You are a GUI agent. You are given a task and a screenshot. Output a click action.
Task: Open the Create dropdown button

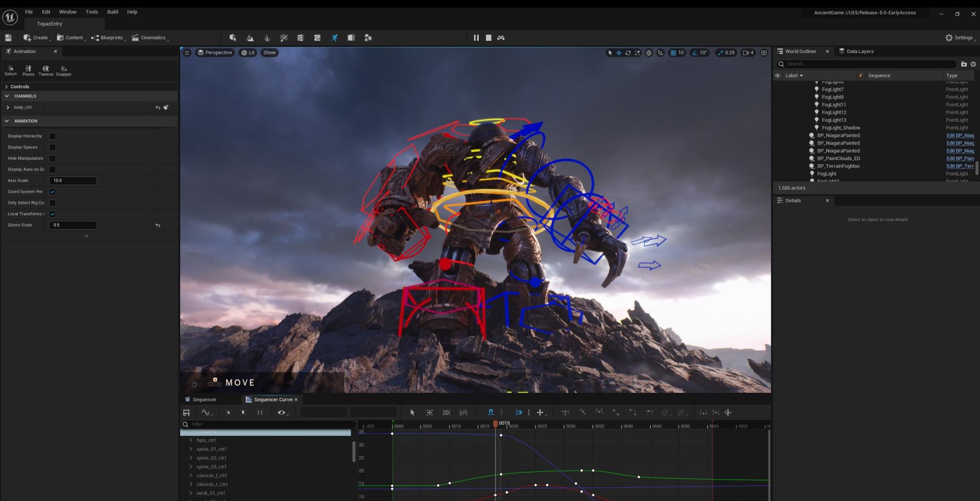coord(36,38)
